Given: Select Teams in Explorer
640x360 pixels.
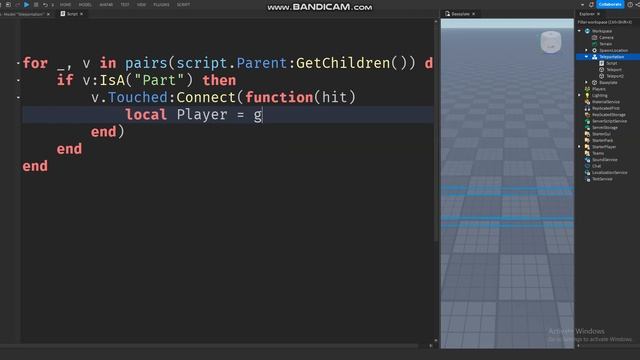Looking at the screenshot, I should pyautogui.click(x=598, y=153).
